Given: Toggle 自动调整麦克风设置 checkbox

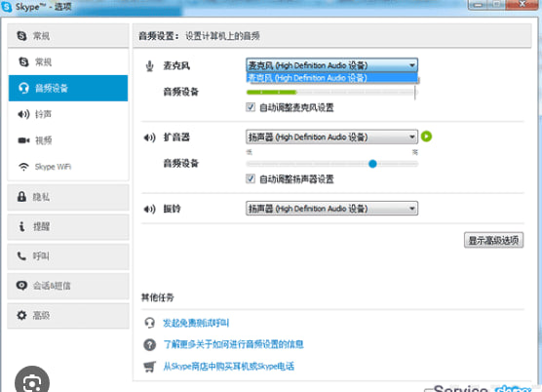Looking at the screenshot, I should point(251,107).
